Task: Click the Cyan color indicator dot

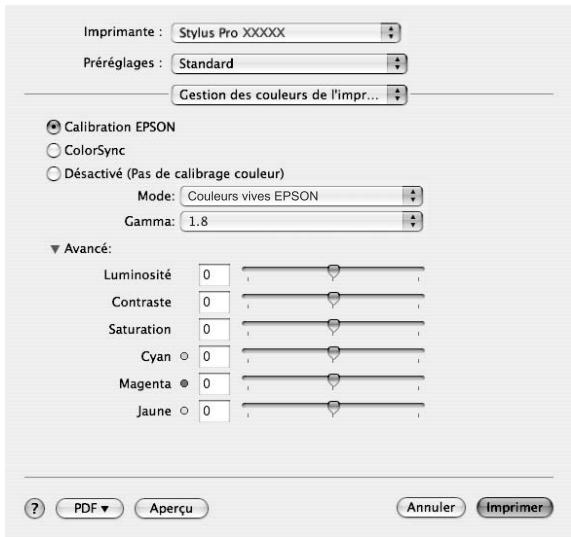Action: pyautogui.click(x=184, y=356)
